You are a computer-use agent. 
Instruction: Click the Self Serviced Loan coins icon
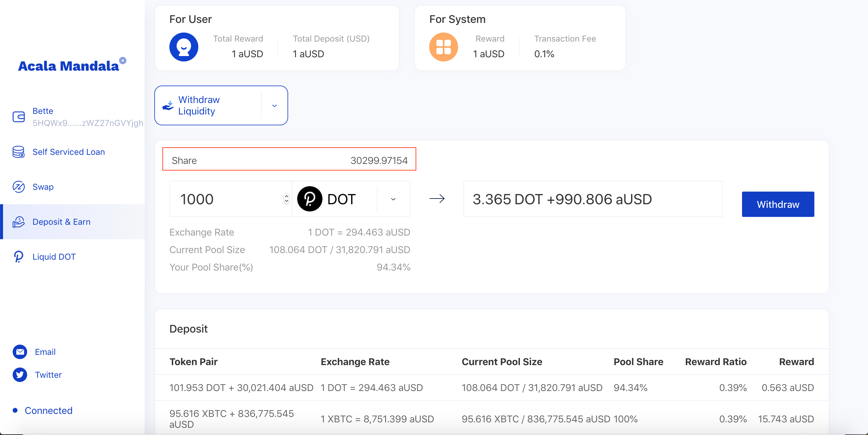(18, 152)
